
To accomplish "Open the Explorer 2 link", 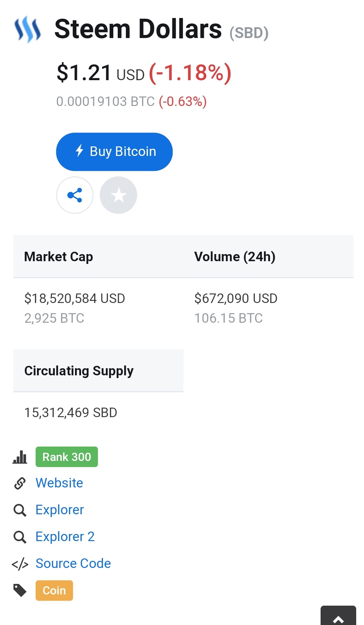I will 65,537.
